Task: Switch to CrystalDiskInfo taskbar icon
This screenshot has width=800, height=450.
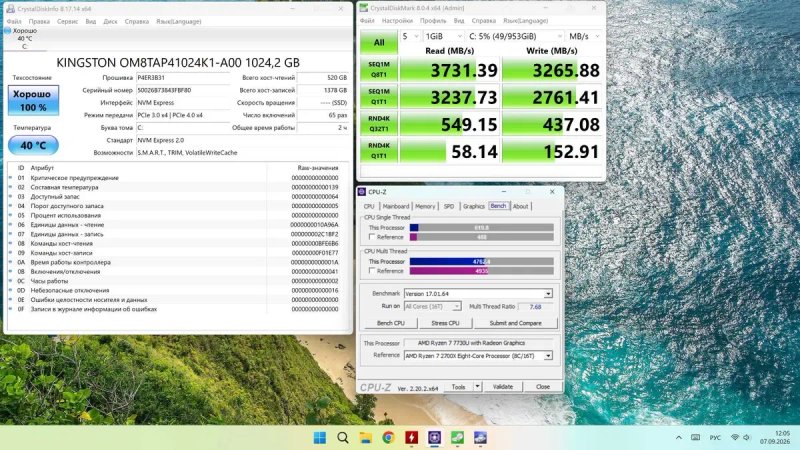Action: pos(480,437)
